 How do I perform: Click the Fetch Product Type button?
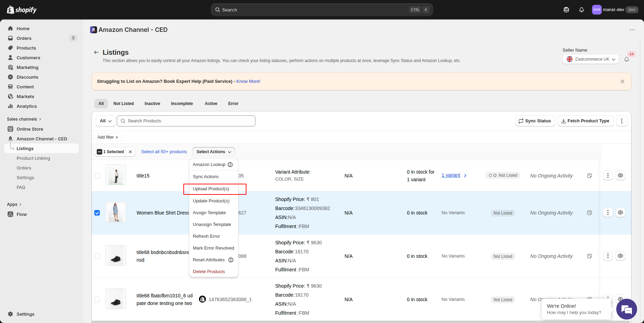585,121
